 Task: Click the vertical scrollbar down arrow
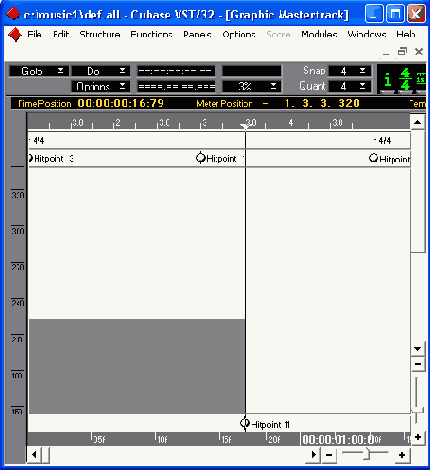coord(417,349)
